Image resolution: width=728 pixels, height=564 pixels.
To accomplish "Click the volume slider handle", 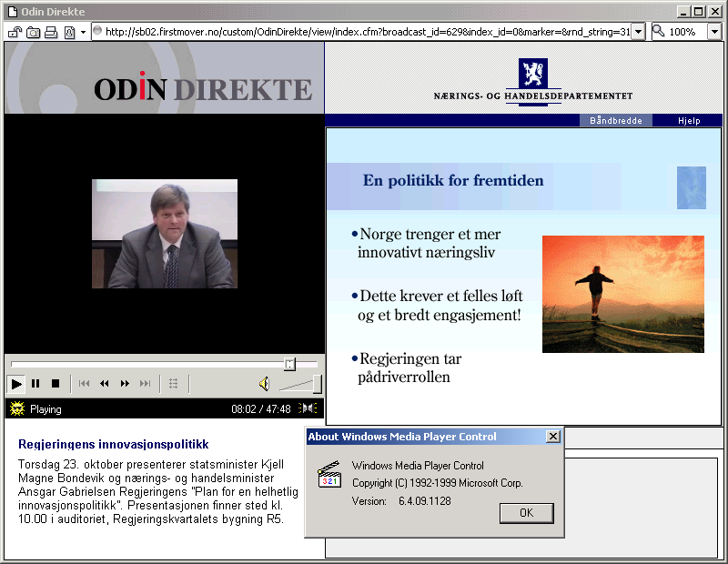I will (317, 384).
